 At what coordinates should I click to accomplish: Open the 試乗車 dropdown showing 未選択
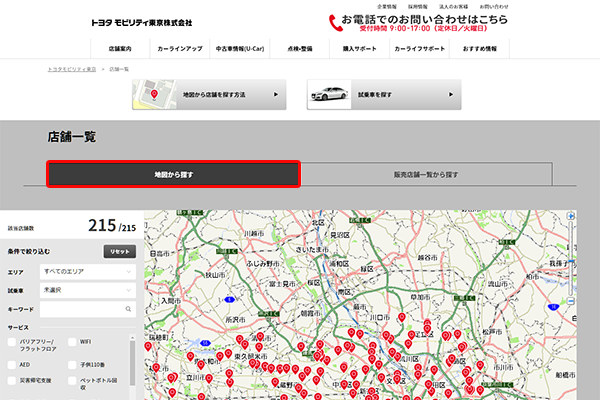(x=88, y=290)
